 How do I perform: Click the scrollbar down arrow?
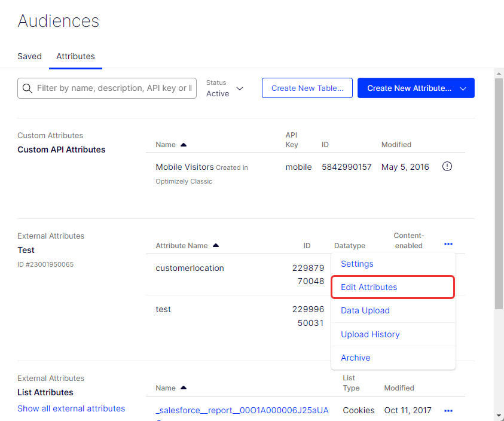pos(499,416)
